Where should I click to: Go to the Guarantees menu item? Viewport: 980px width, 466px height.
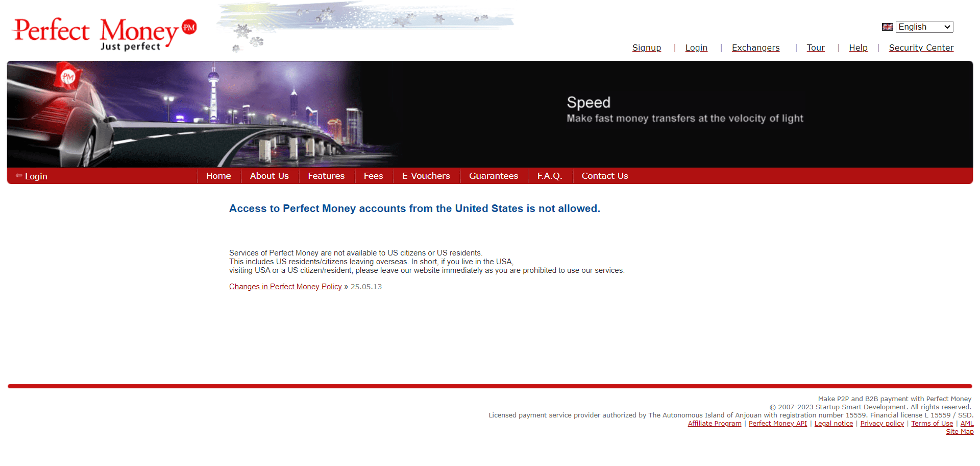click(494, 176)
